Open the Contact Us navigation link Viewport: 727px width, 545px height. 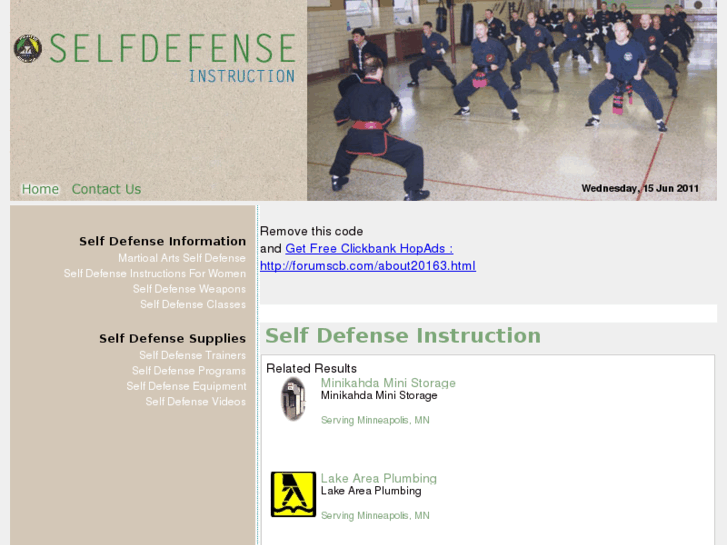tap(106, 189)
